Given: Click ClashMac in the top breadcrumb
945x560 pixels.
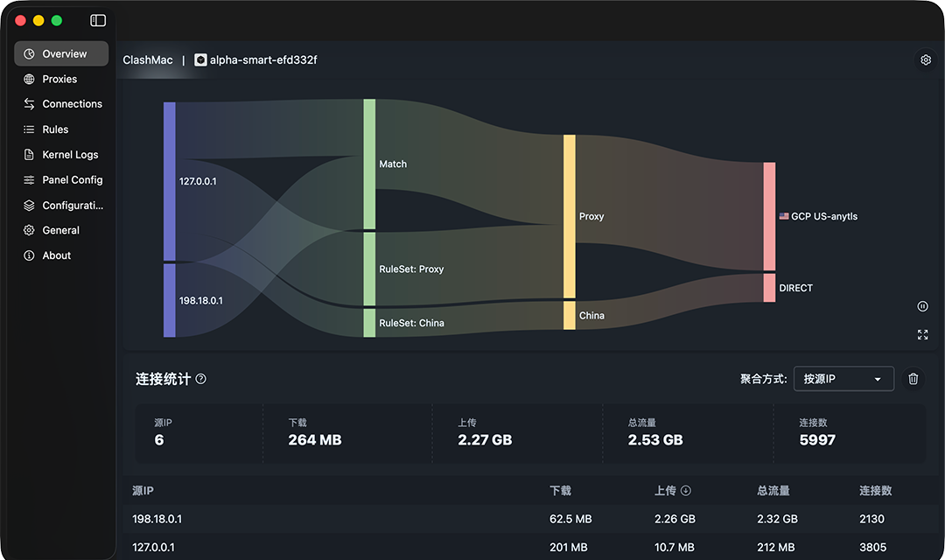Looking at the screenshot, I should pos(147,59).
